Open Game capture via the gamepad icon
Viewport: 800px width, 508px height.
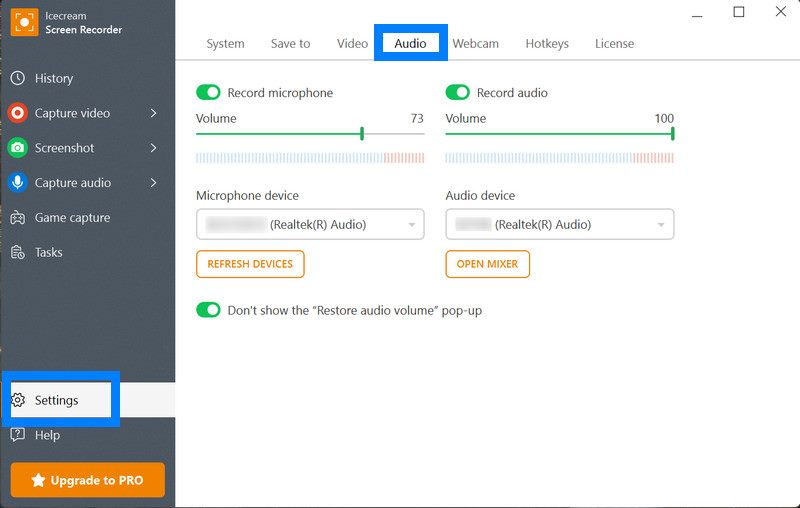(17, 218)
